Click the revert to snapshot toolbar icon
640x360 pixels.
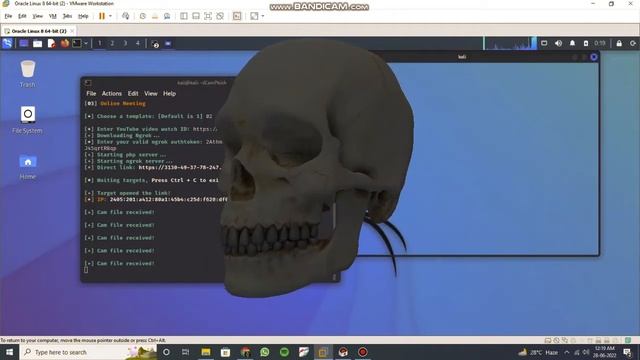tap(155, 16)
